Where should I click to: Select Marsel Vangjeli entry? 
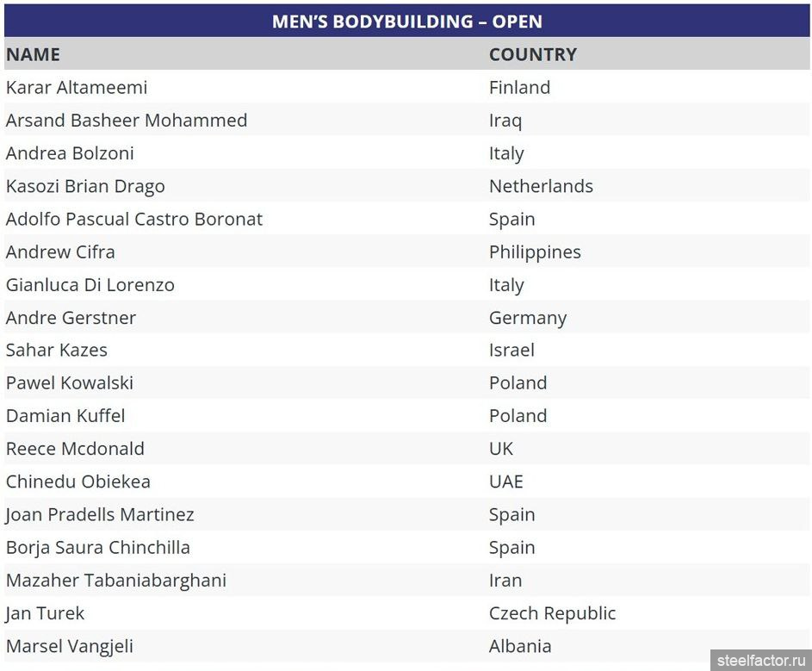click(x=70, y=645)
